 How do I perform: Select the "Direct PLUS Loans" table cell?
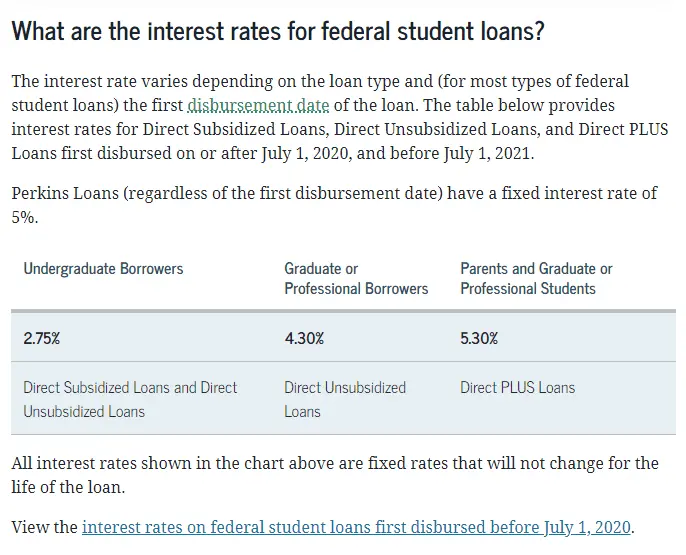tap(517, 388)
